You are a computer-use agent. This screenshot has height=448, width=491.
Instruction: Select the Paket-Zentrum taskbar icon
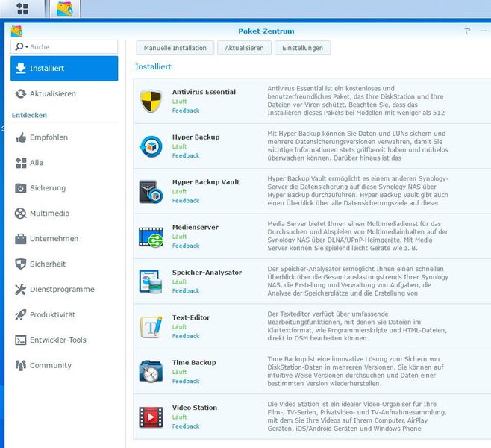tap(65, 8)
